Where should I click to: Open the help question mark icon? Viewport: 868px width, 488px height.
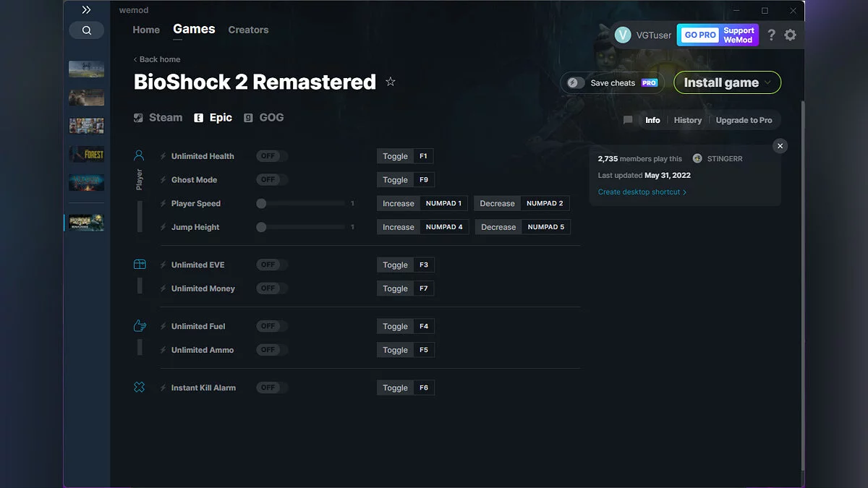tap(771, 35)
